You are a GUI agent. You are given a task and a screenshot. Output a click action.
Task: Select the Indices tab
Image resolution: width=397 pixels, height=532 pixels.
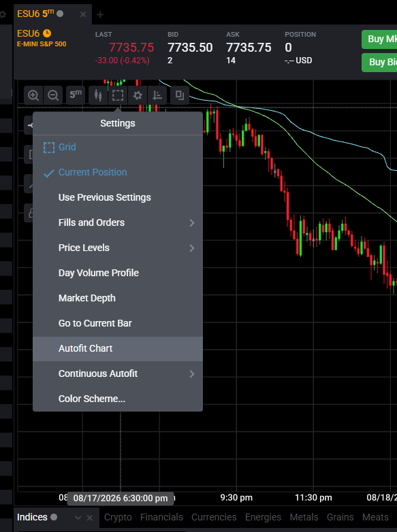[32, 517]
